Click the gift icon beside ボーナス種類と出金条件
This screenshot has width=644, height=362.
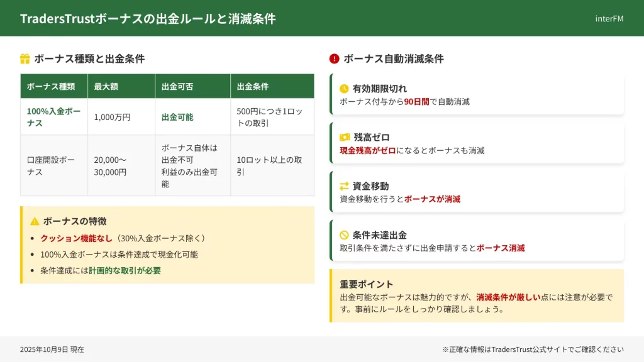(25, 59)
